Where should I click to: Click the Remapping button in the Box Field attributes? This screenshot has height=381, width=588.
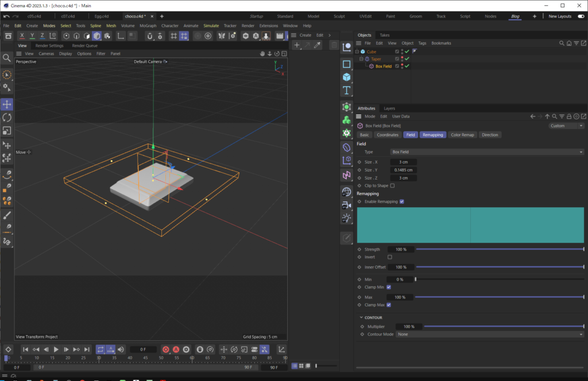tap(433, 135)
